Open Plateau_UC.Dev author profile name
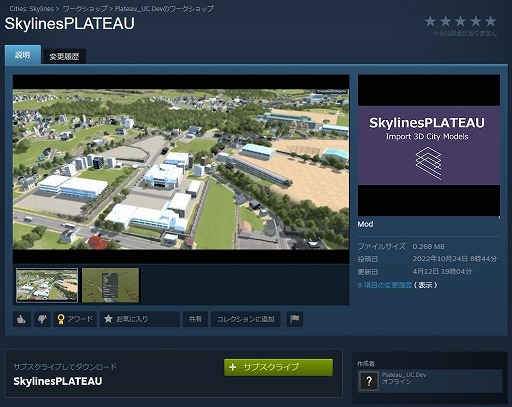 pyautogui.click(x=404, y=375)
